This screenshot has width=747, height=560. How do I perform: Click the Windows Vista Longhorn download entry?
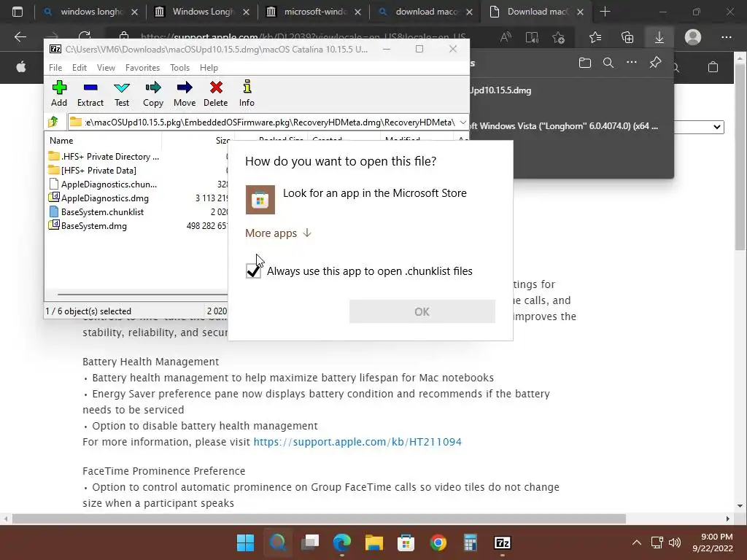point(564,126)
